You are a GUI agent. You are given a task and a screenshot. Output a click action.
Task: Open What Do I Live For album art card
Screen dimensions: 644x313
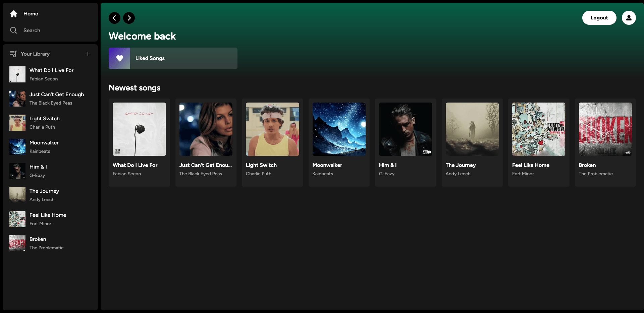coord(139,129)
